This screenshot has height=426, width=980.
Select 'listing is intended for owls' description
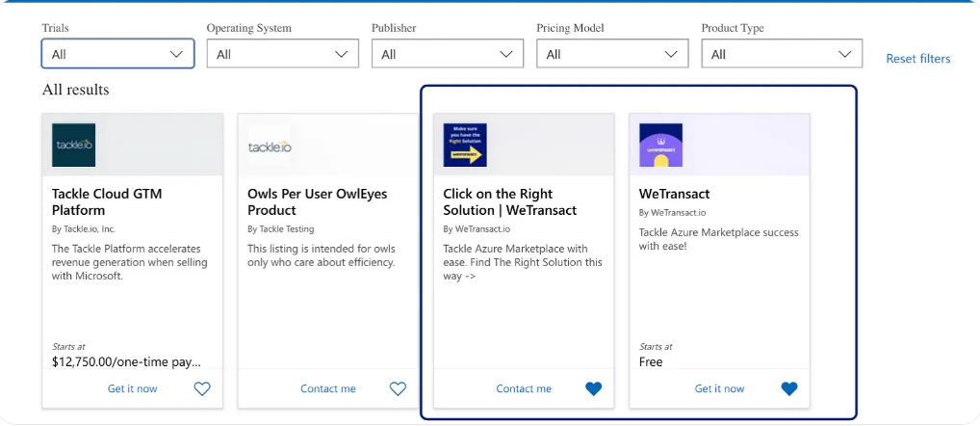(x=322, y=255)
